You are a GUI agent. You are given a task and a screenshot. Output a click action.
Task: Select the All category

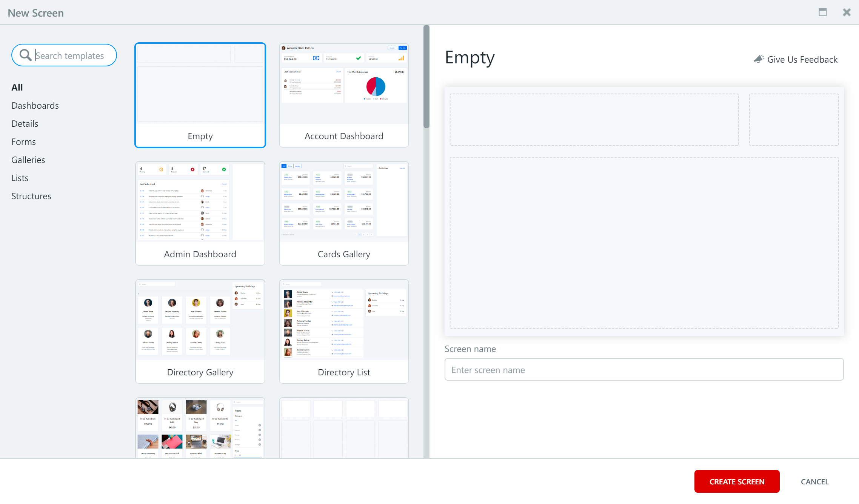tap(17, 87)
